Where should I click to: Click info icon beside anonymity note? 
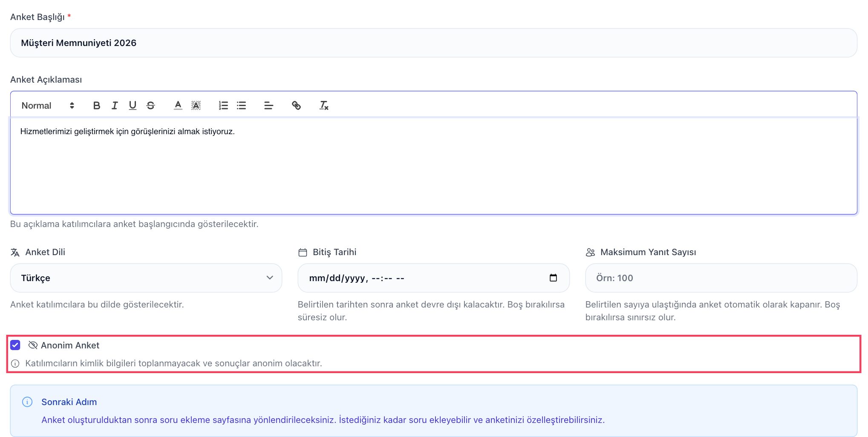click(15, 363)
